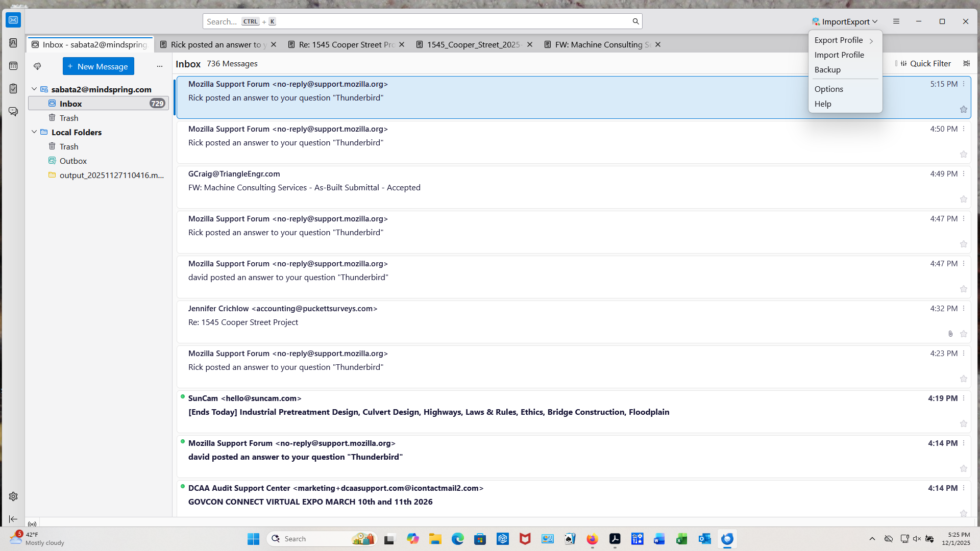Open Thunderbird Settings gear icon
Viewport: 980px width, 551px height.
(x=13, y=496)
